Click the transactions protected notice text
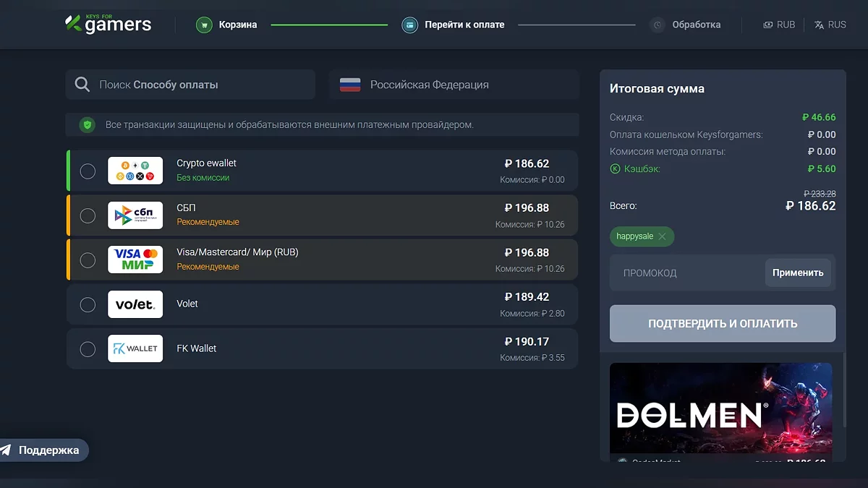This screenshot has width=868, height=488. pos(289,125)
